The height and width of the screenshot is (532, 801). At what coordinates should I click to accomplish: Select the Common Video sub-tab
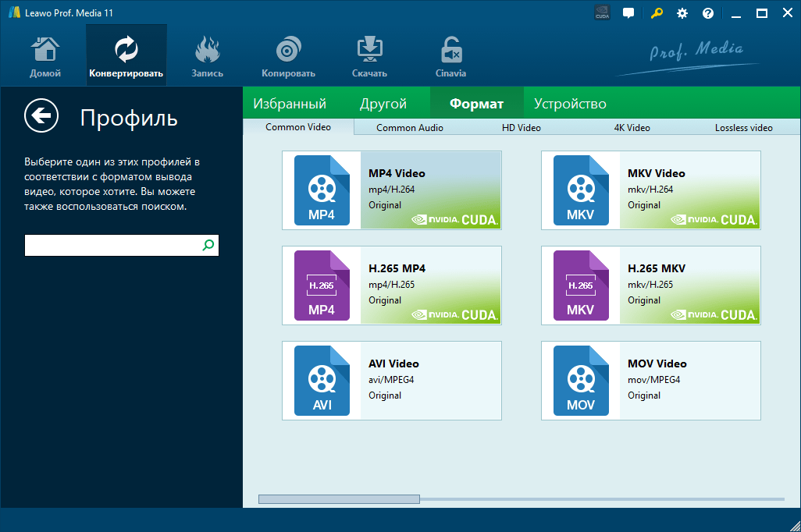[x=298, y=127]
